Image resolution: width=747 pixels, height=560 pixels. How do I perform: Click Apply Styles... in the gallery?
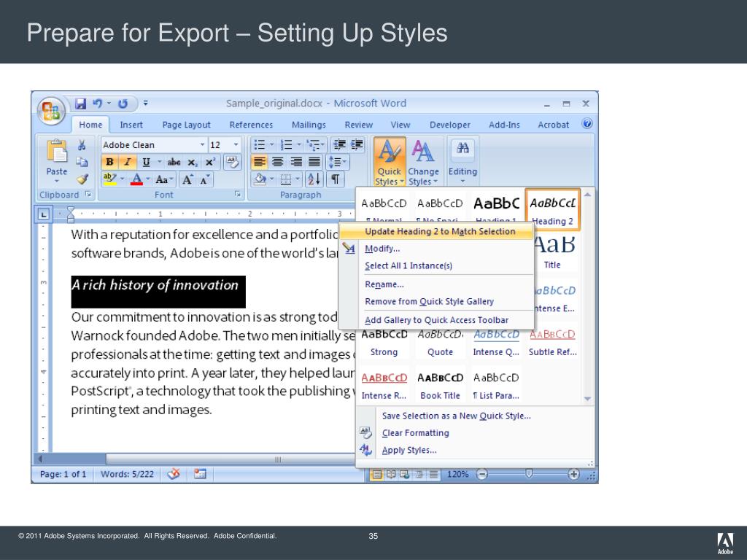tap(409, 450)
